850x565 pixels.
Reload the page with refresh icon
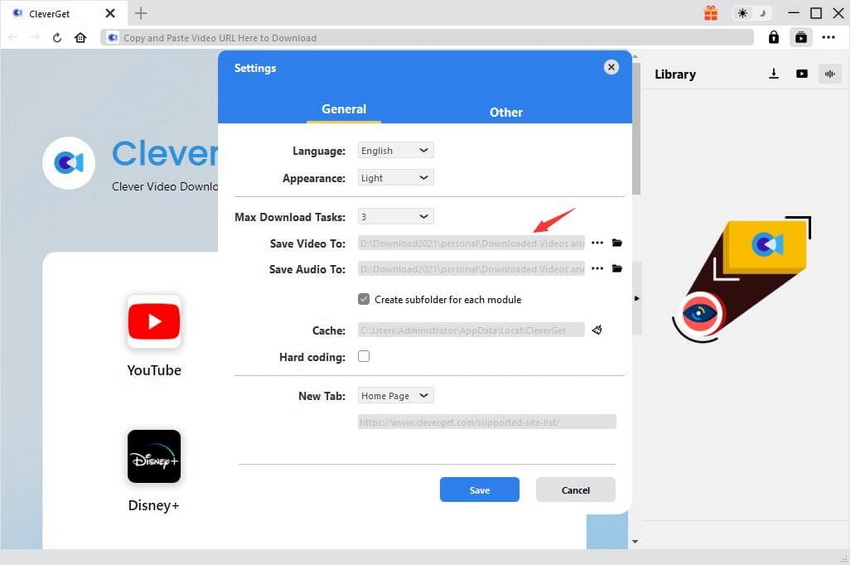[x=57, y=37]
